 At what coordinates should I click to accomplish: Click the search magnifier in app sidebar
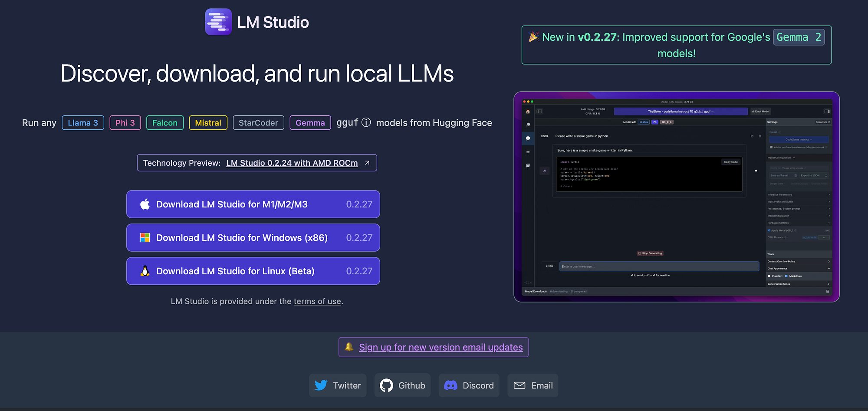(x=528, y=125)
